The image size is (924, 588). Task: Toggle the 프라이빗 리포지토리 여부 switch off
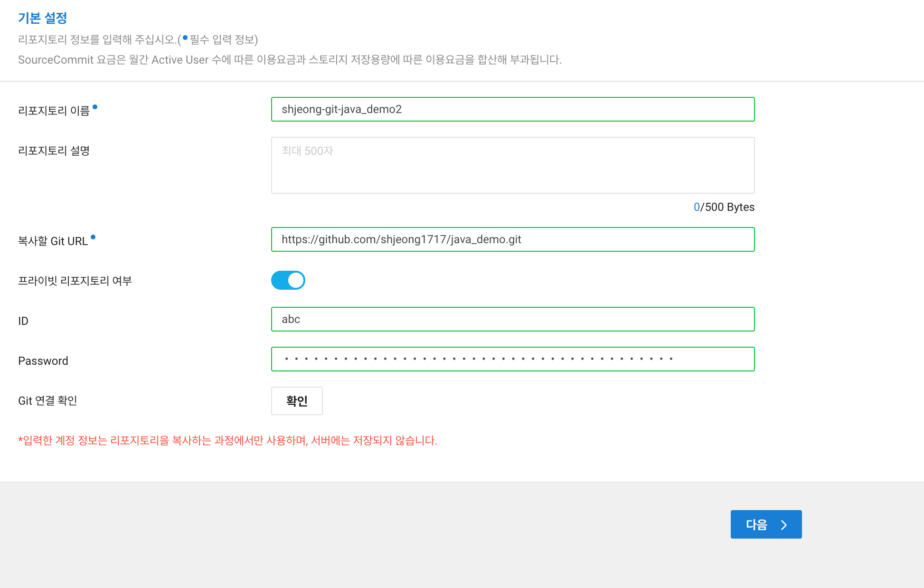(288, 280)
